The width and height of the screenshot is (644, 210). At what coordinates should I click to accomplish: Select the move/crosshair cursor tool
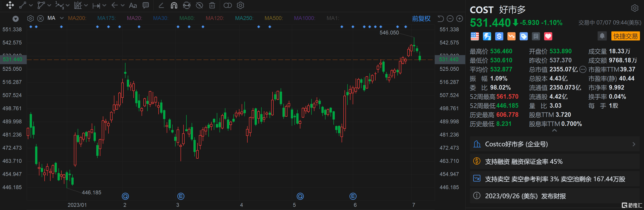pyautogui.click(x=10, y=5)
